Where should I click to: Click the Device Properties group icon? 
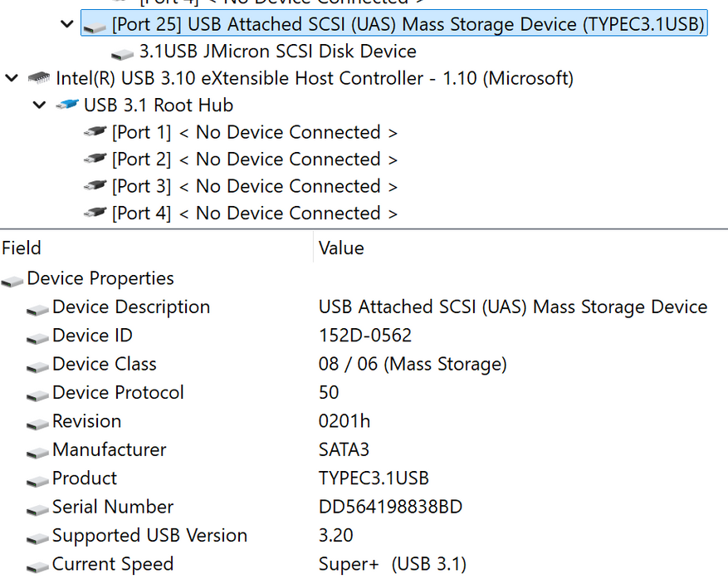click(x=12, y=280)
